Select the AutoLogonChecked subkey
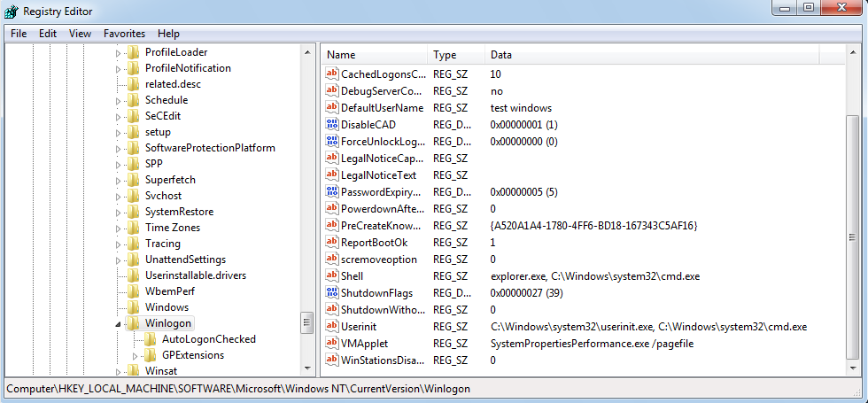The height and width of the screenshot is (403, 868). [208, 339]
